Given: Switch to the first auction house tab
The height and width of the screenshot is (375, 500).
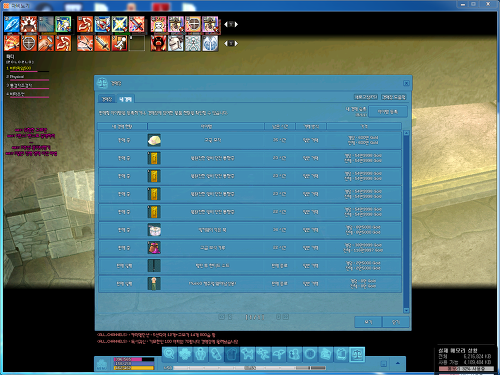Looking at the screenshot, I should (107, 99).
